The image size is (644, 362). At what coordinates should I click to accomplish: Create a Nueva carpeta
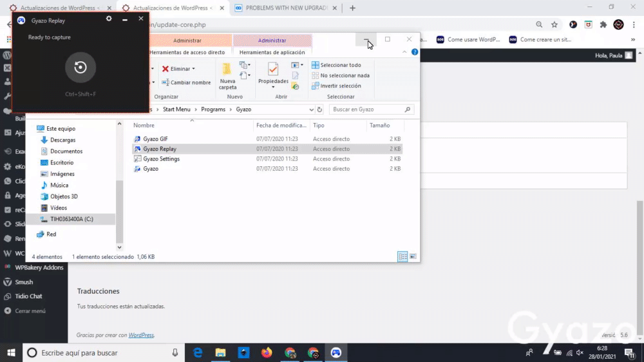coord(227,76)
